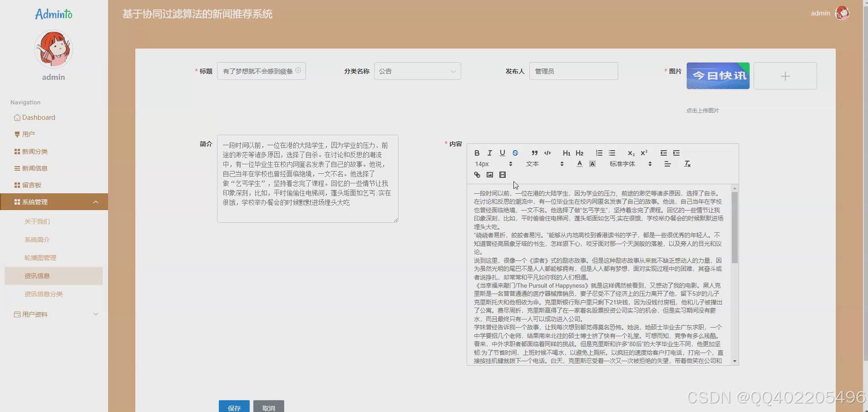Screen dimensions: 868x412
Task: Apply italic formatting in the editor toolbar
Action: [490, 153]
